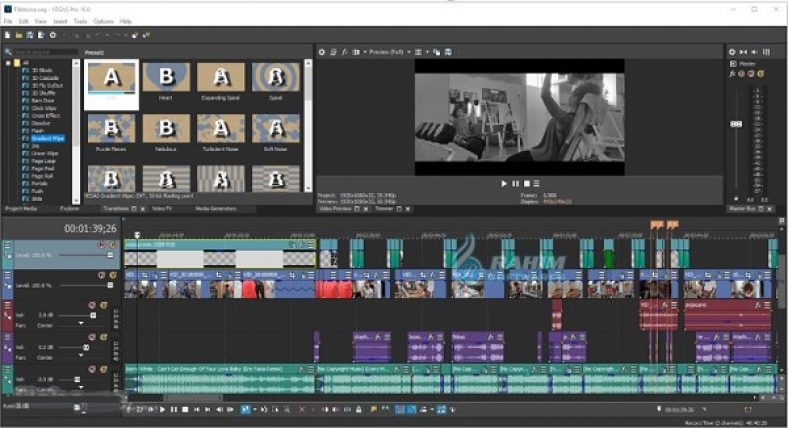Viewport: 788px width, 428px height.
Task: Select the Heart transition preset thumbnail
Action: click(x=166, y=78)
